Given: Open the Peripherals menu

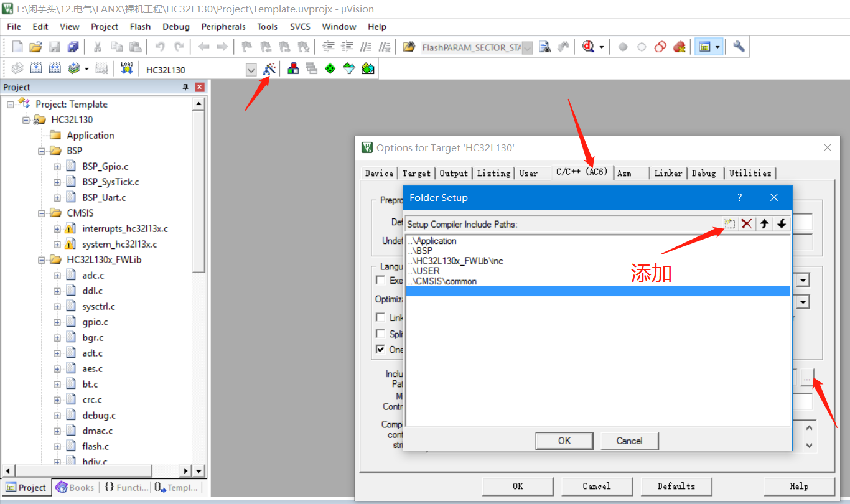Looking at the screenshot, I should point(223,27).
